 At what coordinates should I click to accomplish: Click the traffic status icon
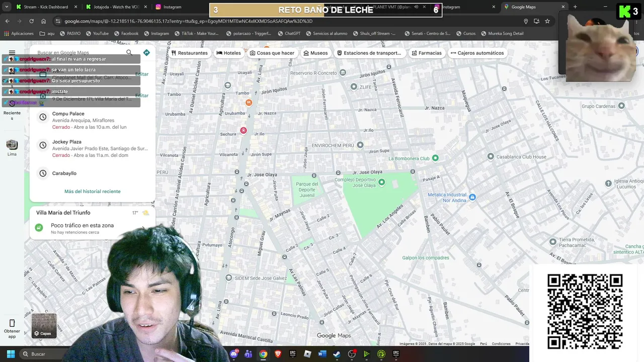[39, 228]
